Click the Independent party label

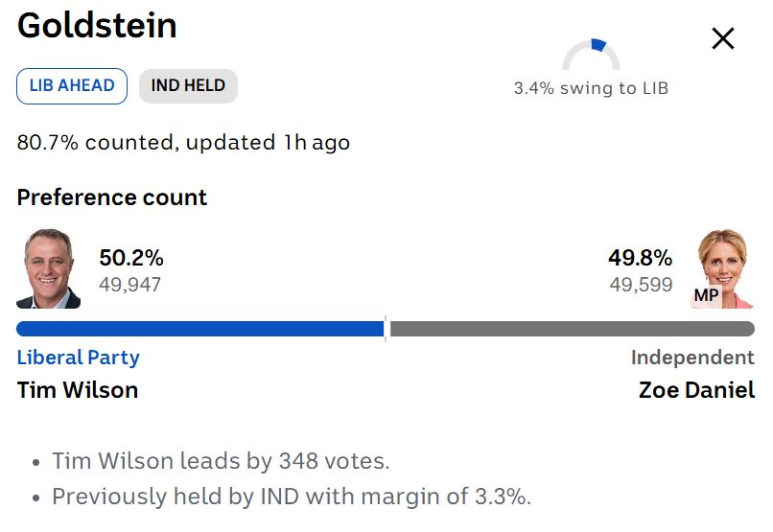(x=692, y=358)
